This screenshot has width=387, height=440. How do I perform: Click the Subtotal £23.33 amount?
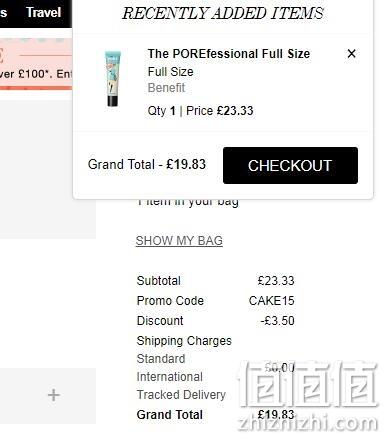pyautogui.click(x=276, y=281)
